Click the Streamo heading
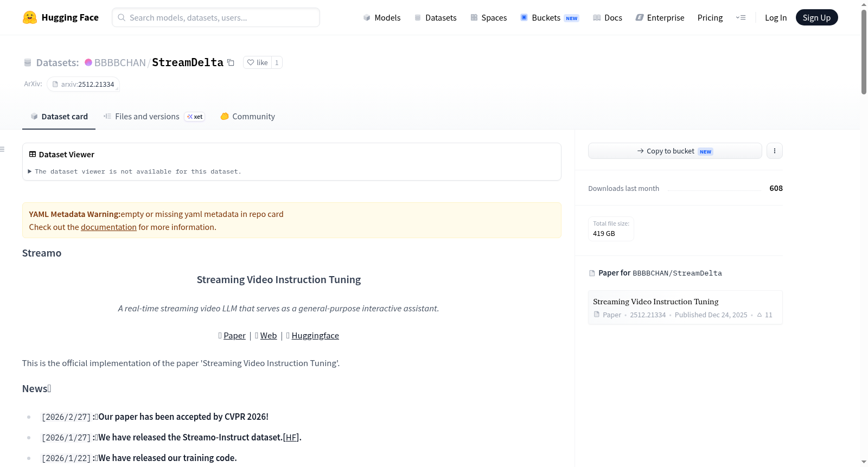 pyautogui.click(x=42, y=253)
